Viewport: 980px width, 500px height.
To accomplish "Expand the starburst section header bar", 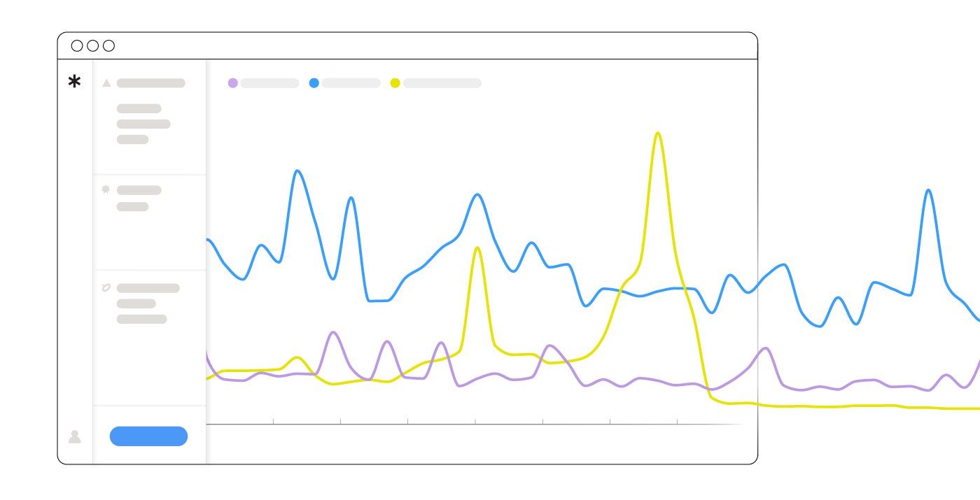I will click(x=139, y=190).
